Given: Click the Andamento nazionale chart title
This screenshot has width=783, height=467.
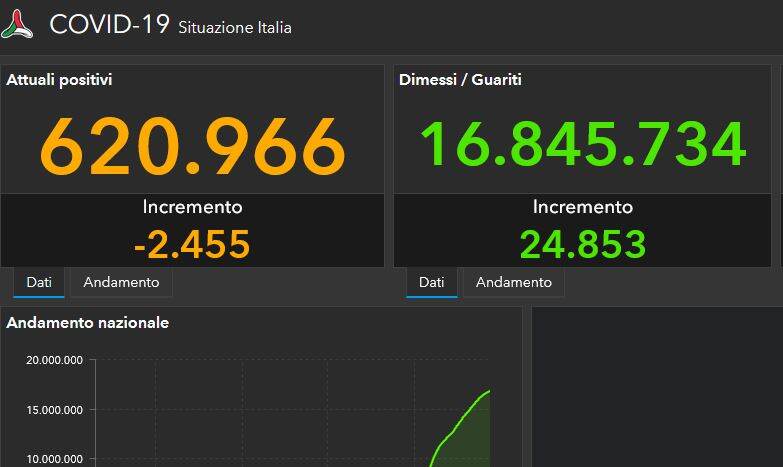Looking at the screenshot, I should coord(88,323).
